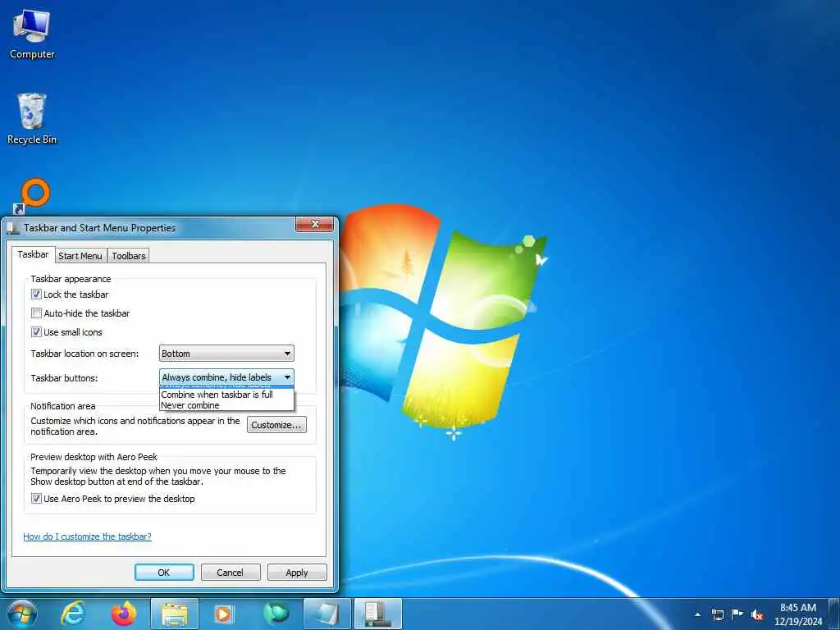The width and height of the screenshot is (840, 630).
Task: Open Windows Media Player taskbar icon
Action: click(x=223, y=614)
